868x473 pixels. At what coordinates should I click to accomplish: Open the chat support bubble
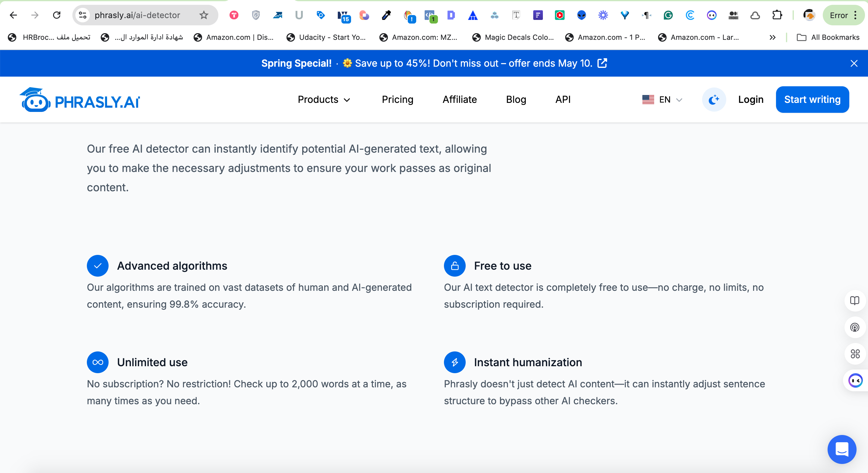coord(842,449)
